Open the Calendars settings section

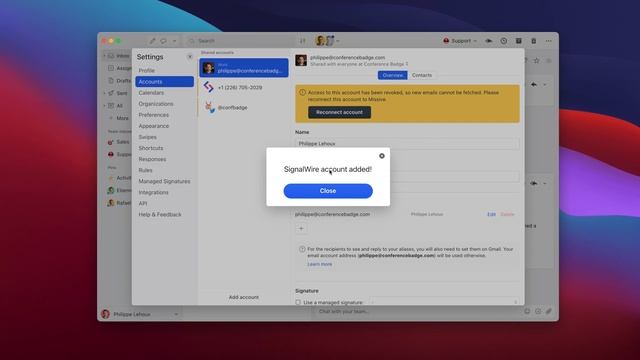click(x=151, y=93)
